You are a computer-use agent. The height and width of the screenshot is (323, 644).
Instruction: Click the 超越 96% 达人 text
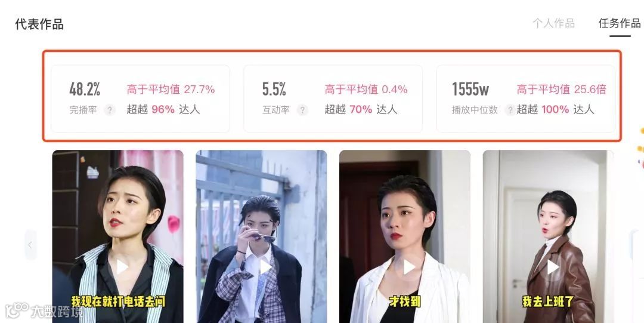pyautogui.click(x=163, y=109)
